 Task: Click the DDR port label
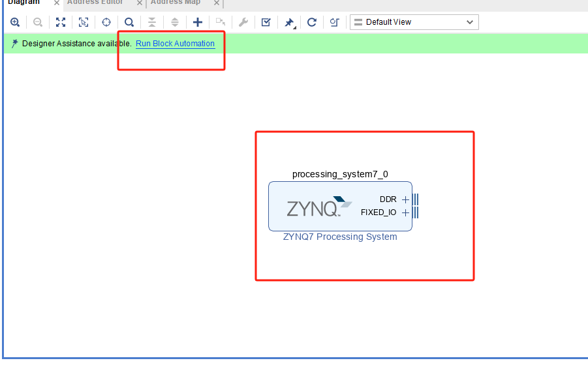pos(388,199)
